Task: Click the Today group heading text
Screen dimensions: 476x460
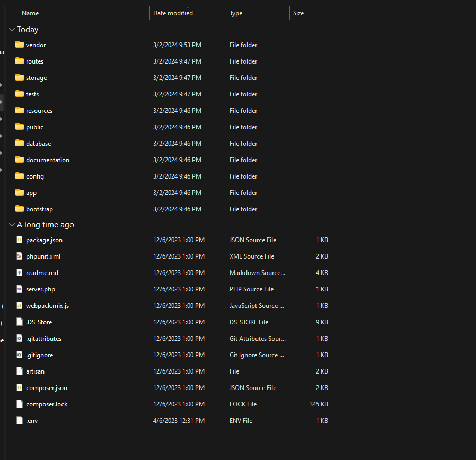Action: coord(28,30)
